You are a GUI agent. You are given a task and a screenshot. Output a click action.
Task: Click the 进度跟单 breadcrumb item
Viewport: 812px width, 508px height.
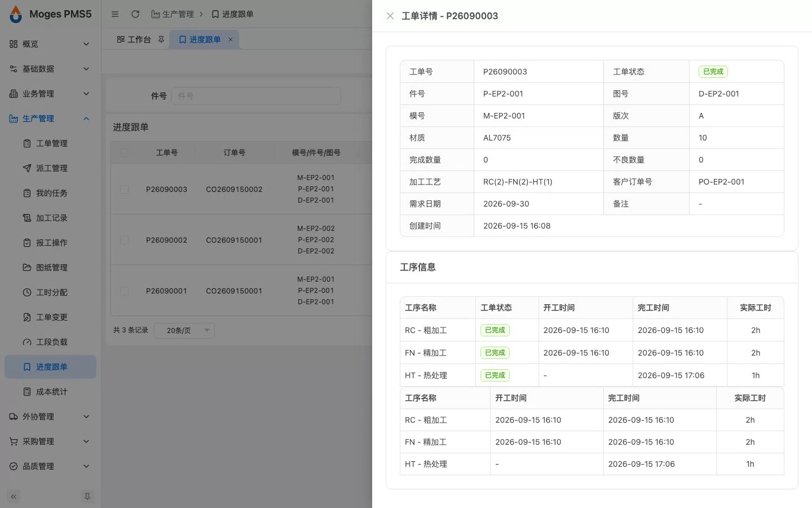coord(232,14)
